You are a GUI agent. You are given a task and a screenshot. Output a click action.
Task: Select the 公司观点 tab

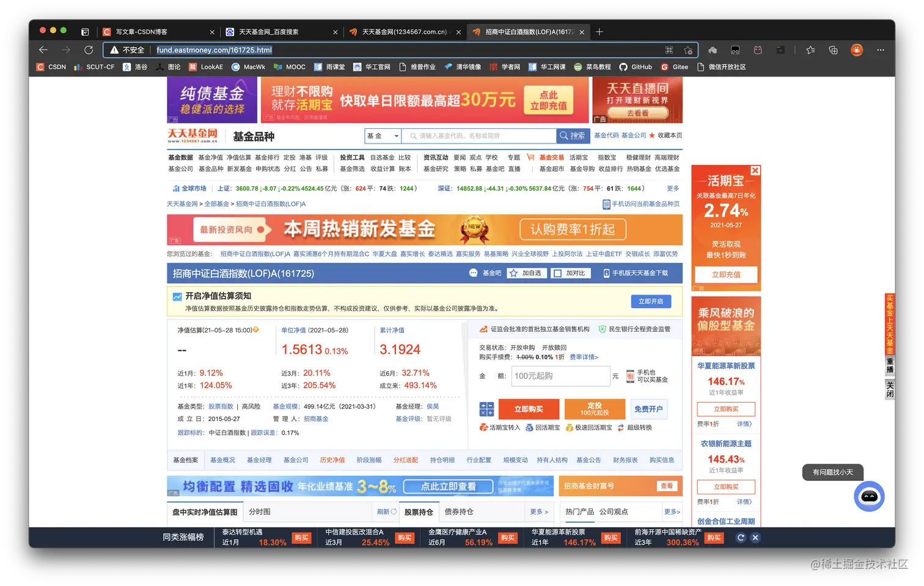click(x=614, y=512)
